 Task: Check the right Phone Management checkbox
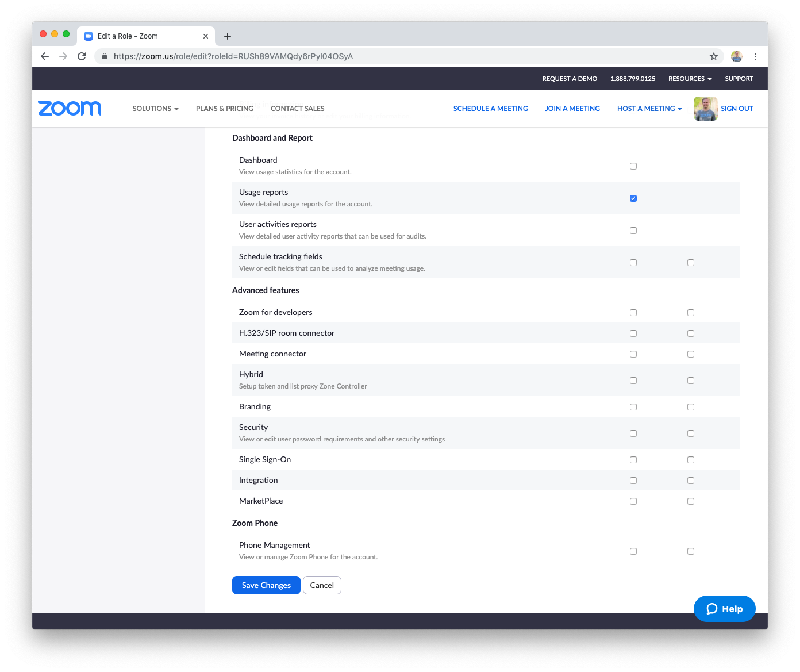(691, 551)
